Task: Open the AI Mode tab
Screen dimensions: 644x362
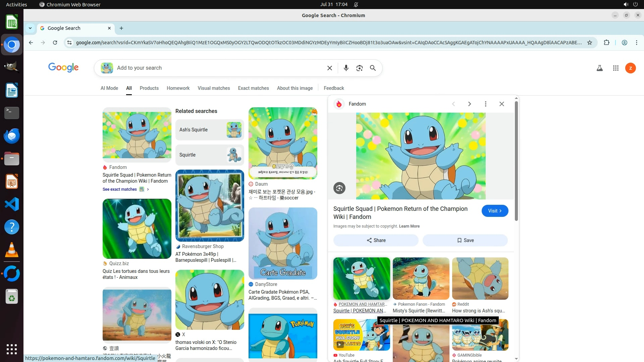Action: [109, 88]
